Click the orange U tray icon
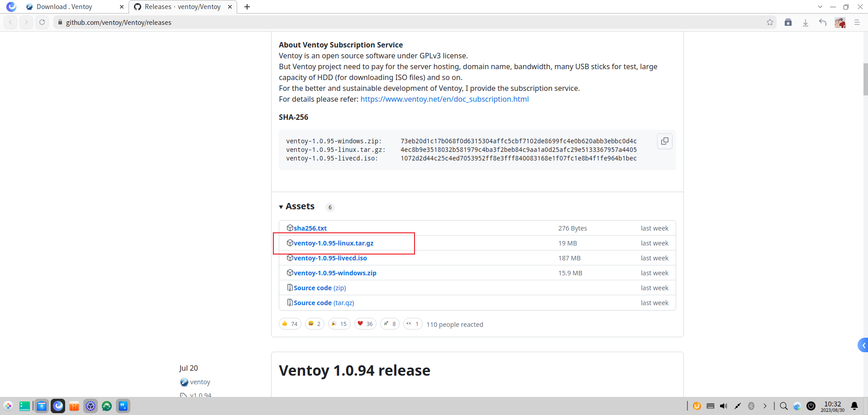Screen dimensions: 868x415 [x=697, y=406]
